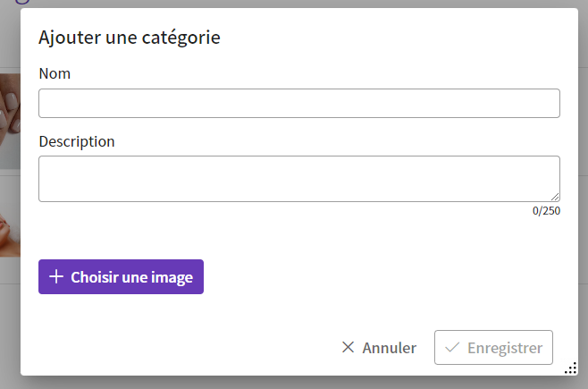
Task: Click the 0/250 character counter
Action: 546,211
